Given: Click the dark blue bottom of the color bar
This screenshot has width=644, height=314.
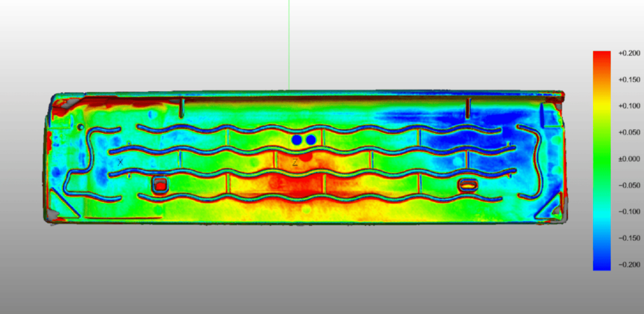Looking at the screenshot, I should pyautogui.click(x=601, y=264).
